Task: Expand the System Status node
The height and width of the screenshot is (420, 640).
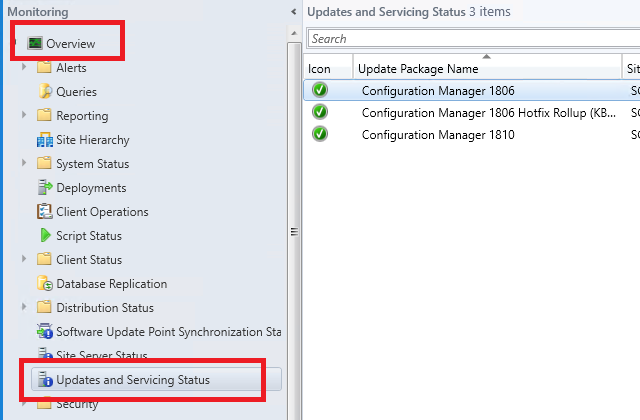Action: tap(24, 163)
